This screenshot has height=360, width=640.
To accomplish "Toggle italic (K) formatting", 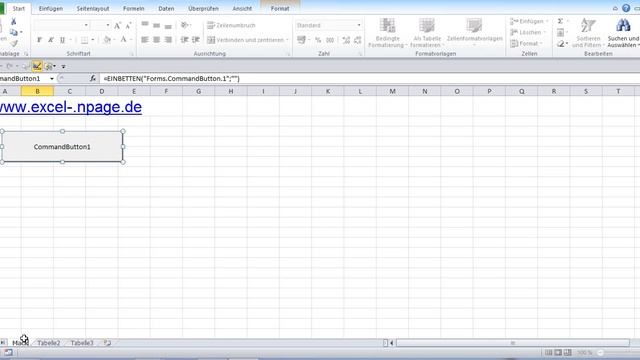I will pos(51,40).
